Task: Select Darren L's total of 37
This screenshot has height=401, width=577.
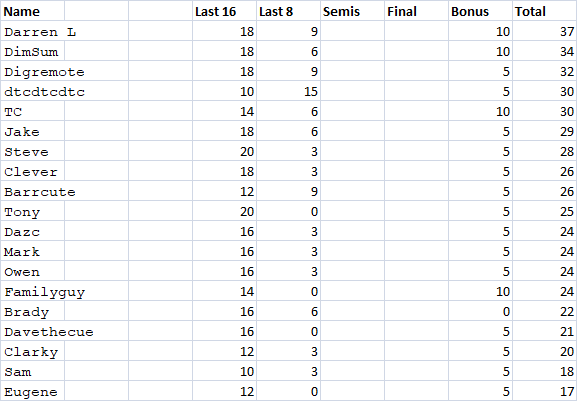Action: tap(545, 31)
